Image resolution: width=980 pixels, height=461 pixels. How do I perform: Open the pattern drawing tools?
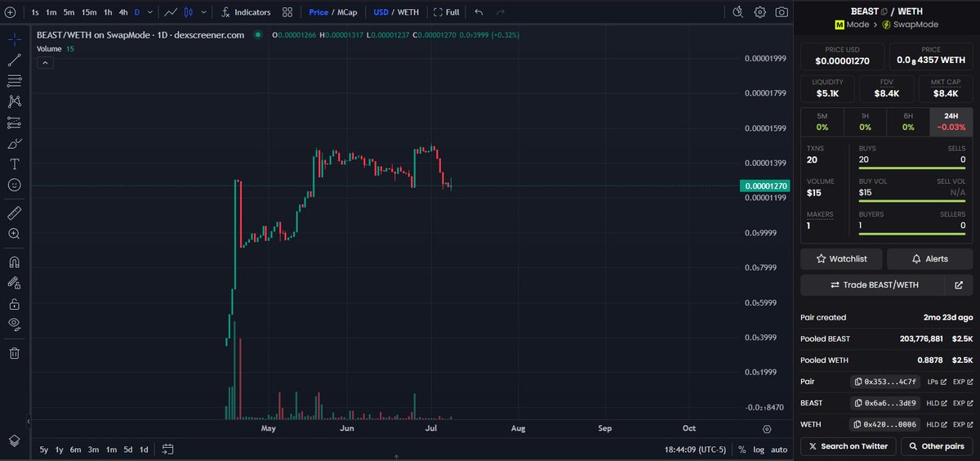coord(14,101)
